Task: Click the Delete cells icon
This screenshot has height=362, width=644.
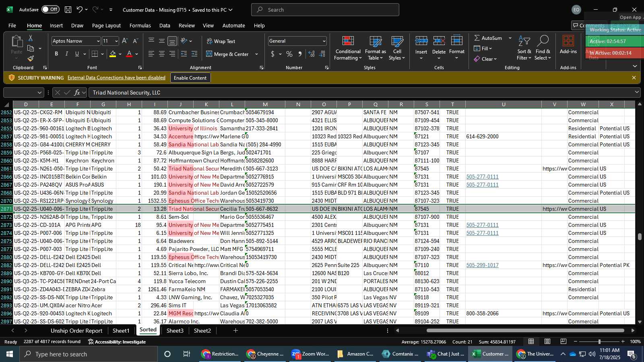Action: 439,41
